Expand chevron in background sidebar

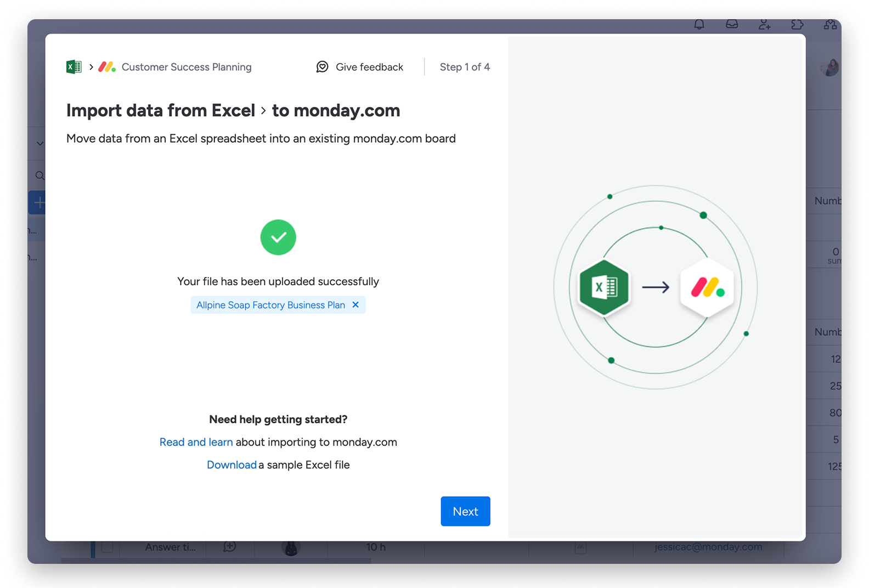pyautogui.click(x=39, y=143)
